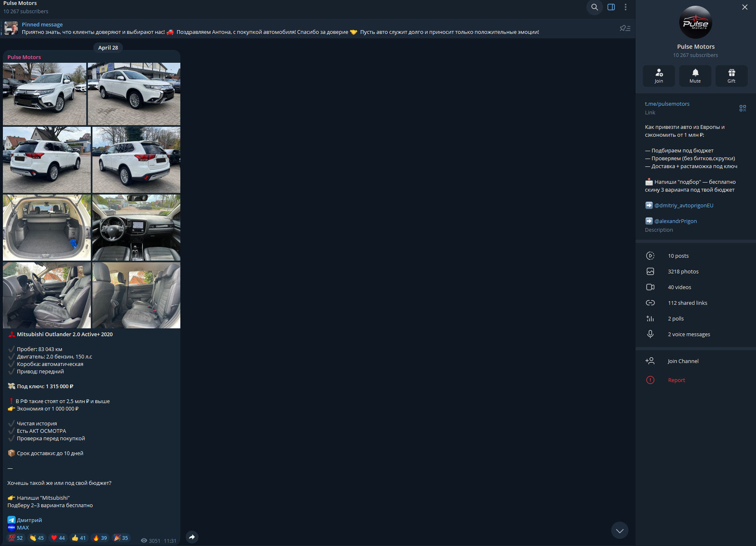Open the 2 voice messages section
Viewport: 756px width, 546px height.
(x=696, y=335)
